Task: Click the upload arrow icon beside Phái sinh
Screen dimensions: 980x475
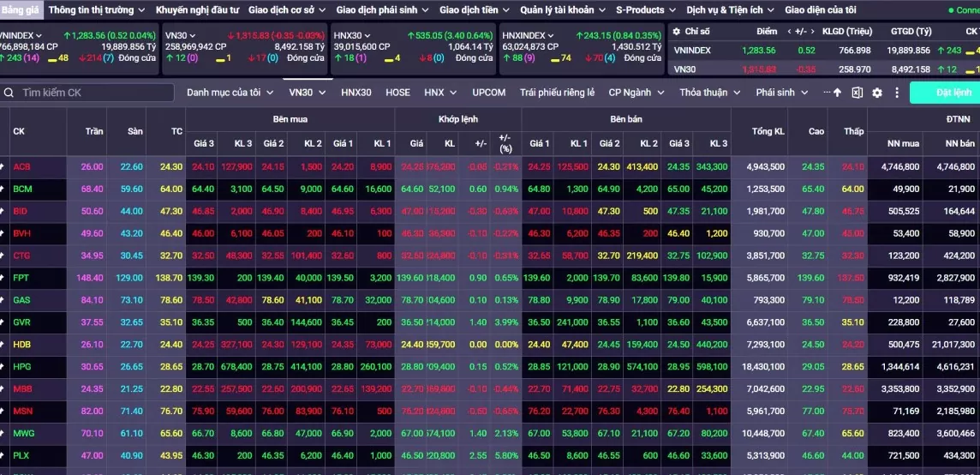Action: click(x=838, y=93)
